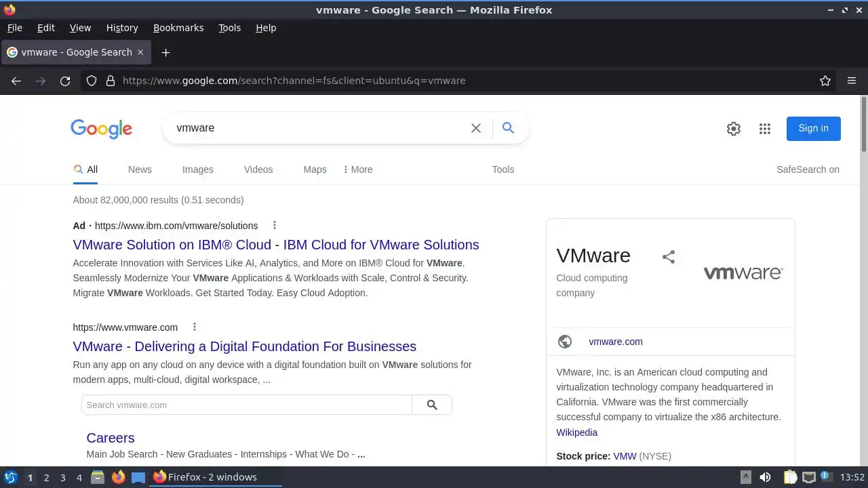Viewport: 868px width, 488px height.
Task: Click the volume icon in system tray
Action: pyautogui.click(x=765, y=477)
